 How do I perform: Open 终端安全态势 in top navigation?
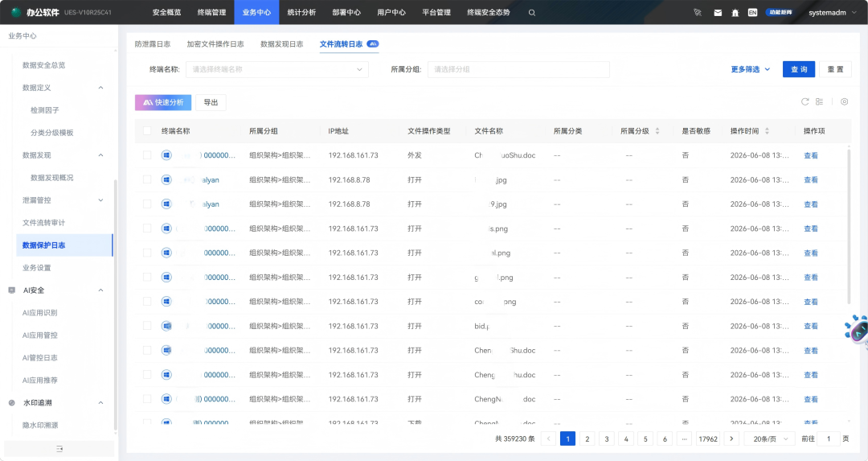[x=489, y=12]
